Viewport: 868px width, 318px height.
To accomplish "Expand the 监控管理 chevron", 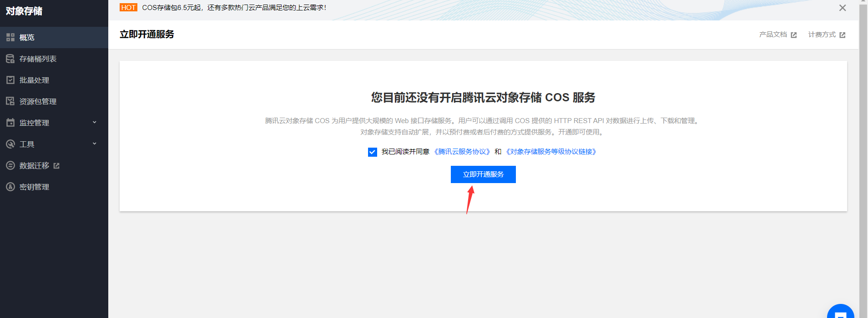I will tap(95, 122).
